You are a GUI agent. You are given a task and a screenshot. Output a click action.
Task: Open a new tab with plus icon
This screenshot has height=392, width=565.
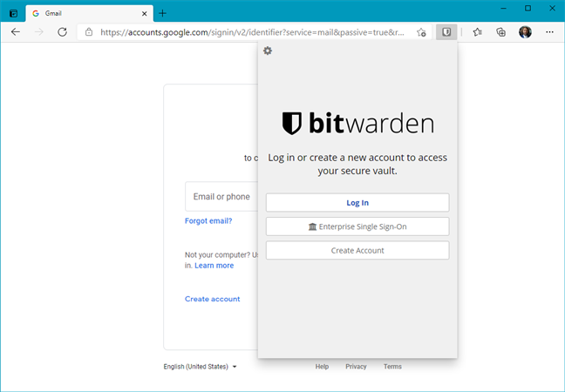162,13
